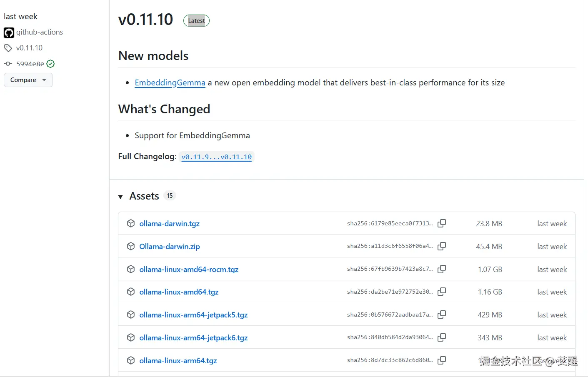Image resolution: width=588 pixels, height=377 pixels.
Task: Open the github-actions author profile link
Action: coord(40,32)
